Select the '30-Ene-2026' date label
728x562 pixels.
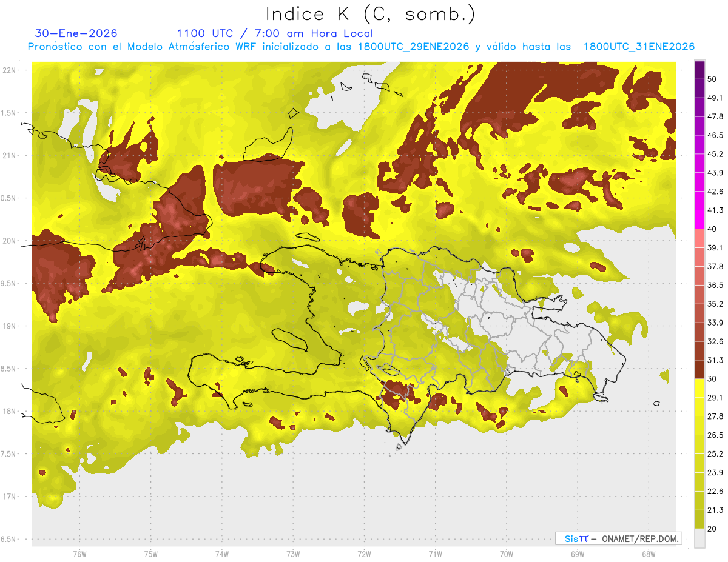click(76, 33)
